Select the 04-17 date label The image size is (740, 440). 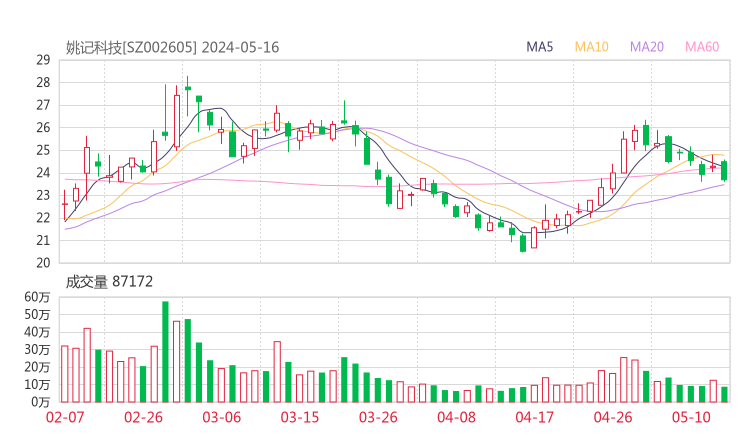(535, 417)
